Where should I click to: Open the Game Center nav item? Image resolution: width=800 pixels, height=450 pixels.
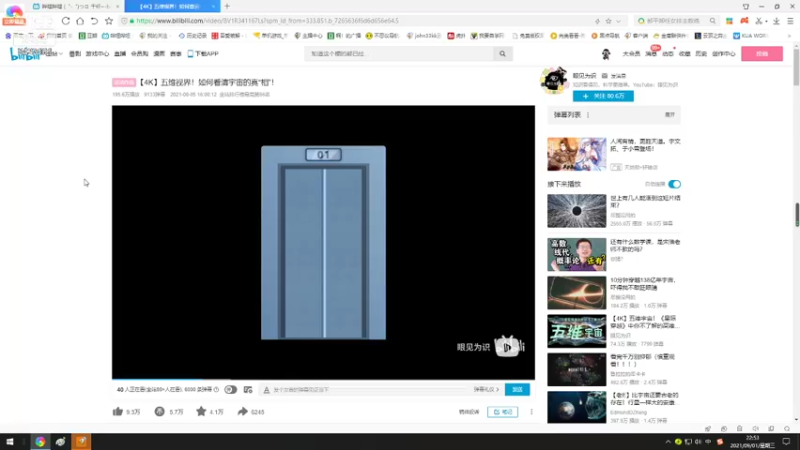97,54
